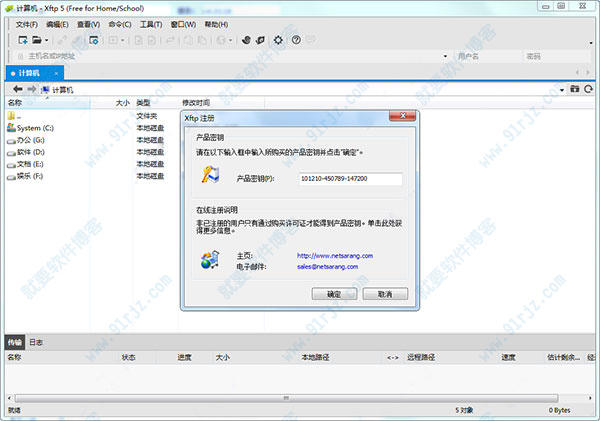This screenshot has width=600, height=421.
Task: Select the 传输 tab
Action: (14, 342)
